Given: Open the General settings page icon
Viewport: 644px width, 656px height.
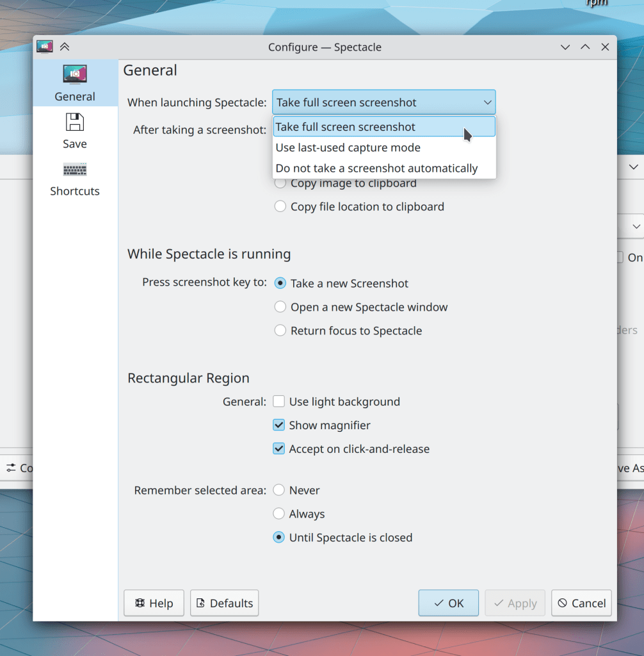Looking at the screenshot, I should click(75, 74).
